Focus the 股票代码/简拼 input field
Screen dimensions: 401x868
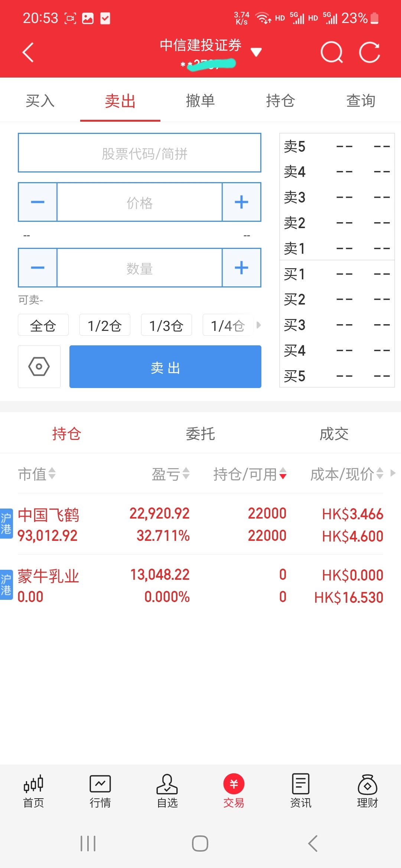(140, 153)
